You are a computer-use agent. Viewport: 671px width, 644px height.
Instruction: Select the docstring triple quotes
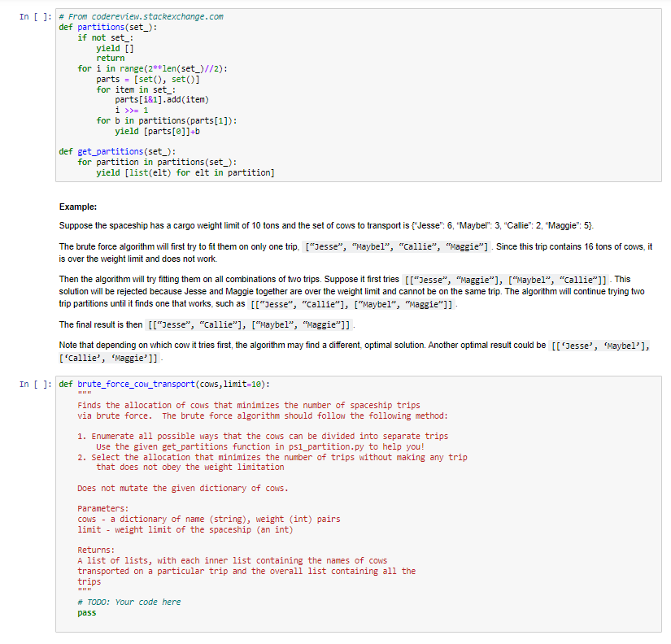click(x=85, y=394)
